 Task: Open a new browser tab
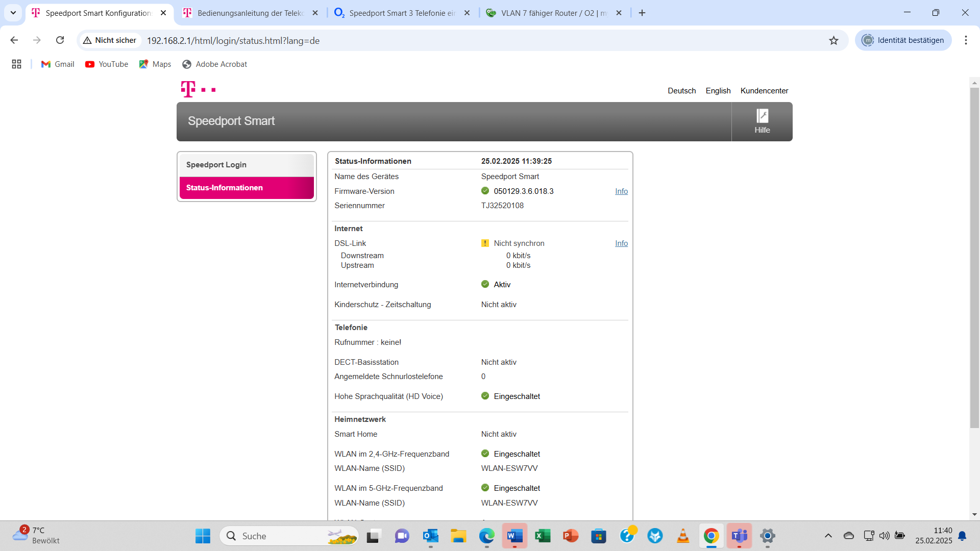[x=642, y=13]
